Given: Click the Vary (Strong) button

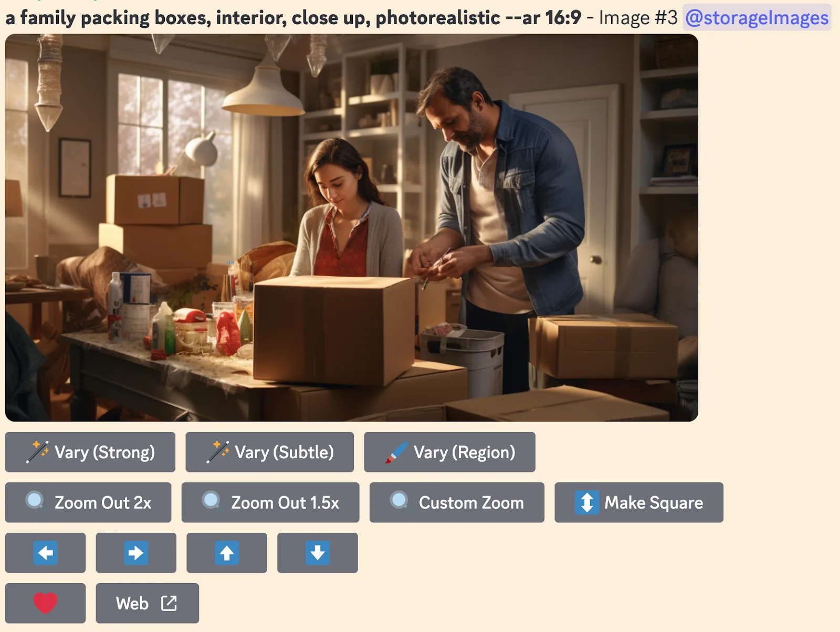Looking at the screenshot, I should [x=90, y=452].
